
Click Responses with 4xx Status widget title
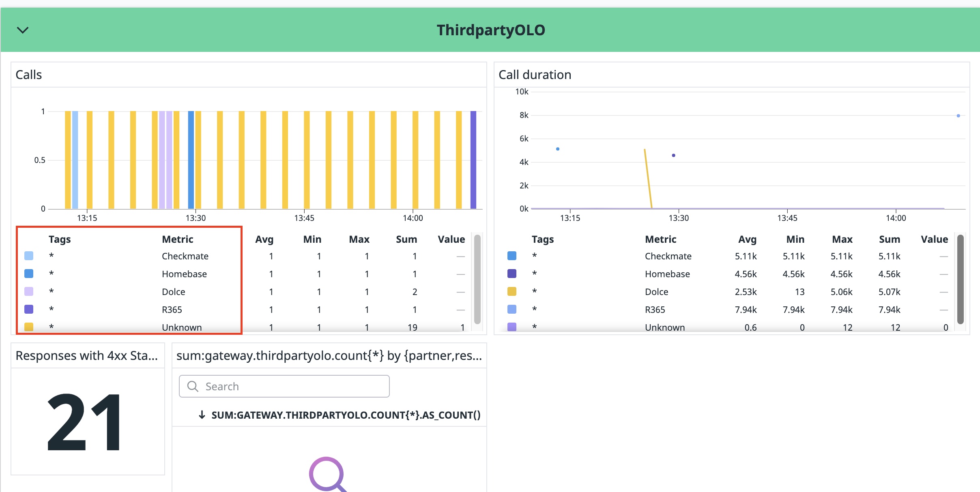click(86, 355)
